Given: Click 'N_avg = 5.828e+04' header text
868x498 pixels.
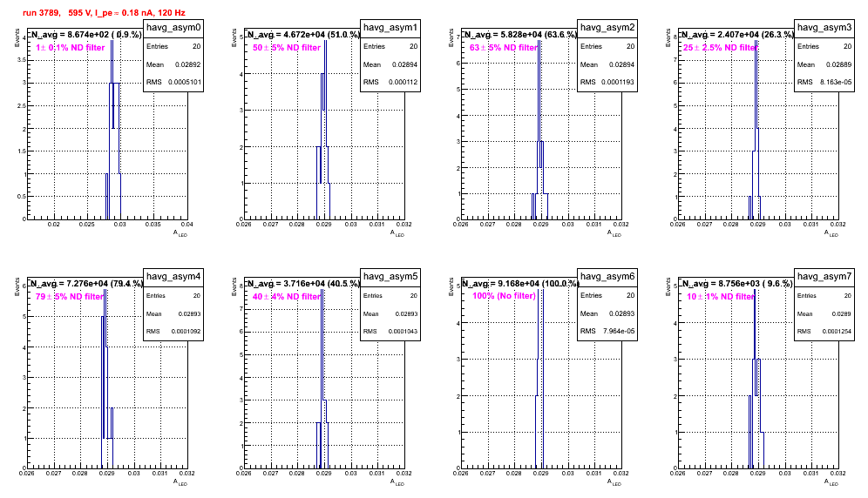Looking at the screenshot, I should point(519,34).
